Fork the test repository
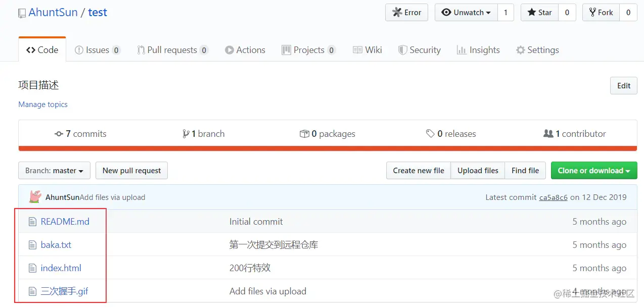The width and height of the screenshot is (644, 308). (x=601, y=13)
